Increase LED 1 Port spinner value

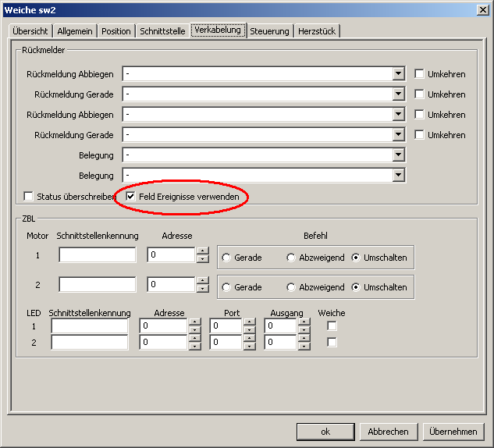pos(250,322)
